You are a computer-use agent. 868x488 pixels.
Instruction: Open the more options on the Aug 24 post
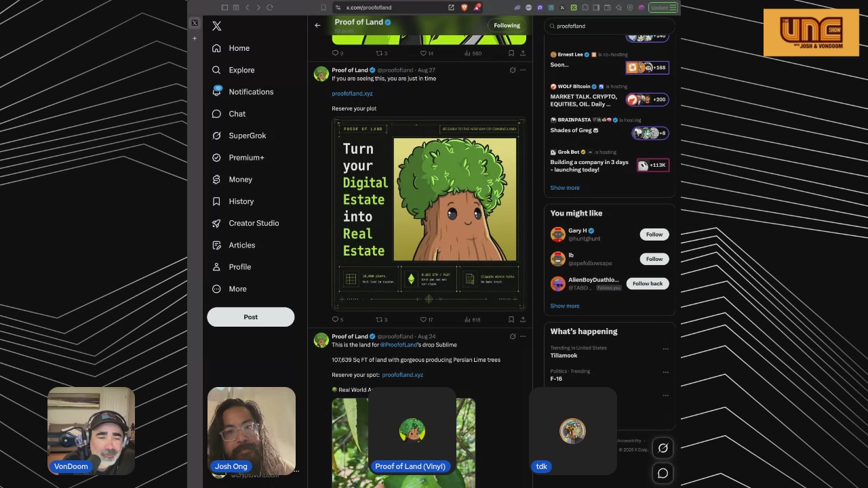pyautogui.click(x=523, y=336)
